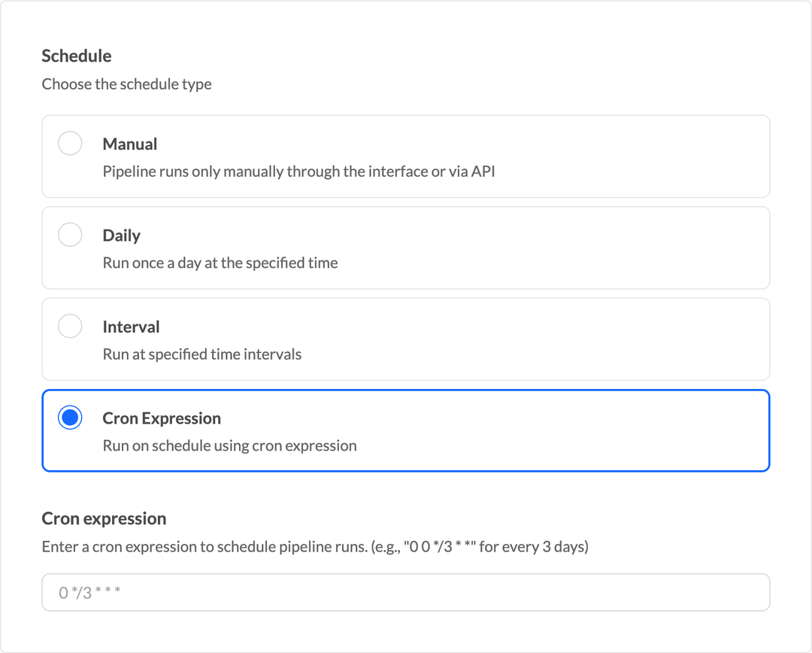Focus the cron expression input field

(406, 593)
